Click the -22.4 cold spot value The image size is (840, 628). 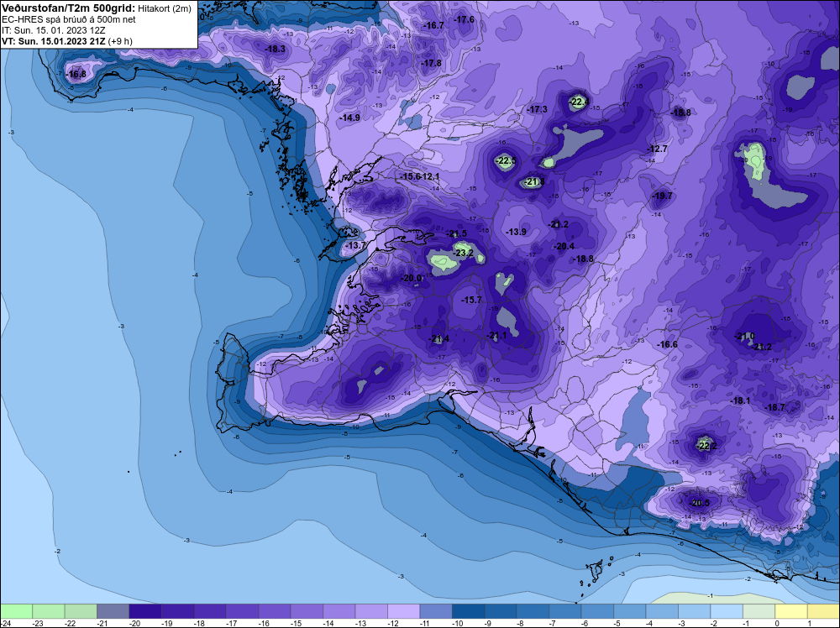click(x=579, y=102)
